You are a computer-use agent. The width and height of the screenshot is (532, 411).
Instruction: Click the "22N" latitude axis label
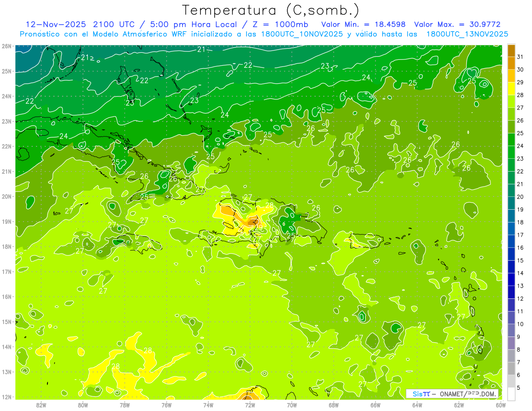[6, 146]
